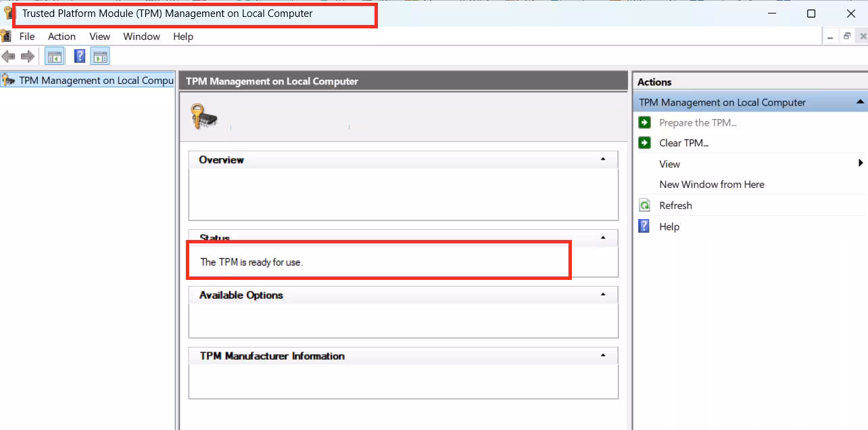This screenshot has height=430, width=868.
Task: Click the console tree TPM node icon
Action: (8, 80)
